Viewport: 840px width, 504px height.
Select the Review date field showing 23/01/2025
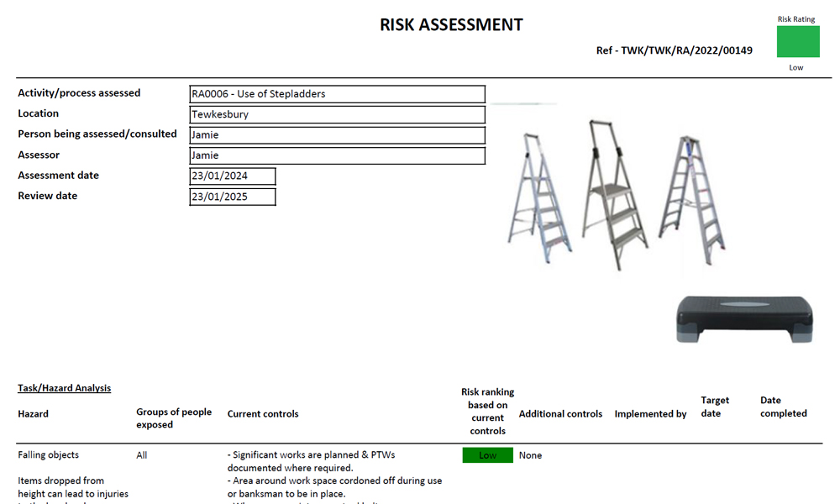[233, 196]
